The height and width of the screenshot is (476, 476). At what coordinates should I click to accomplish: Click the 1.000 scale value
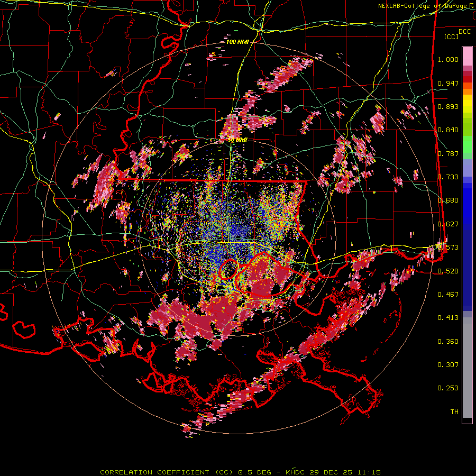pos(448,59)
